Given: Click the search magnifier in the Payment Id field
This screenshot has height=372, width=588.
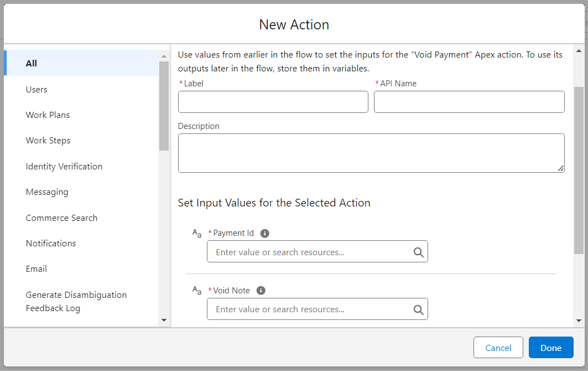Looking at the screenshot, I should coord(419,252).
